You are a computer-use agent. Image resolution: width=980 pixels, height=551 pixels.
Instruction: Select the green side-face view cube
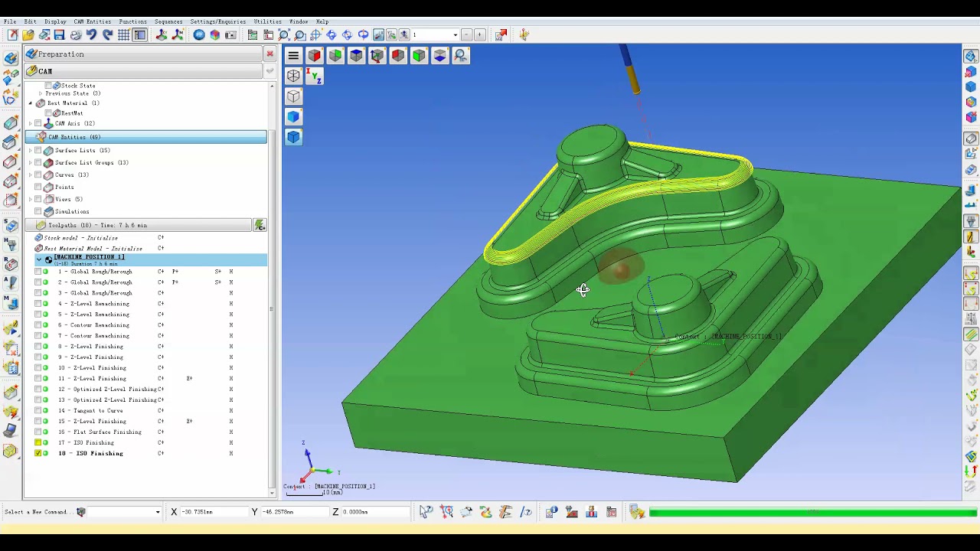tap(335, 55)
